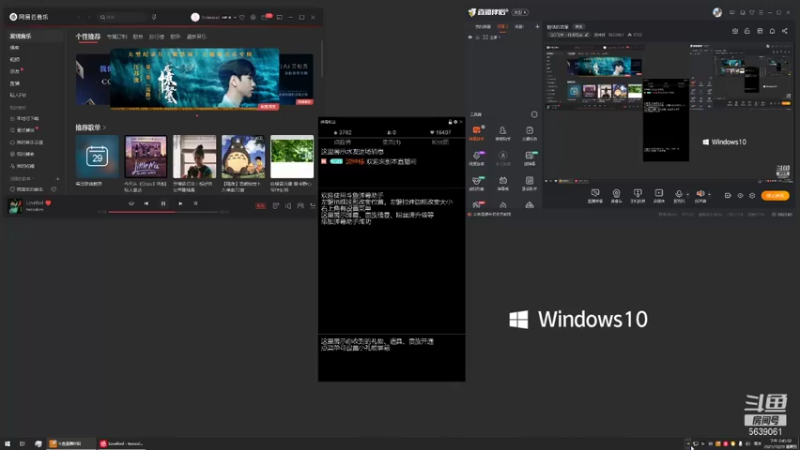Open the local and downloads item in NetEase sidebar

(24, 119)
